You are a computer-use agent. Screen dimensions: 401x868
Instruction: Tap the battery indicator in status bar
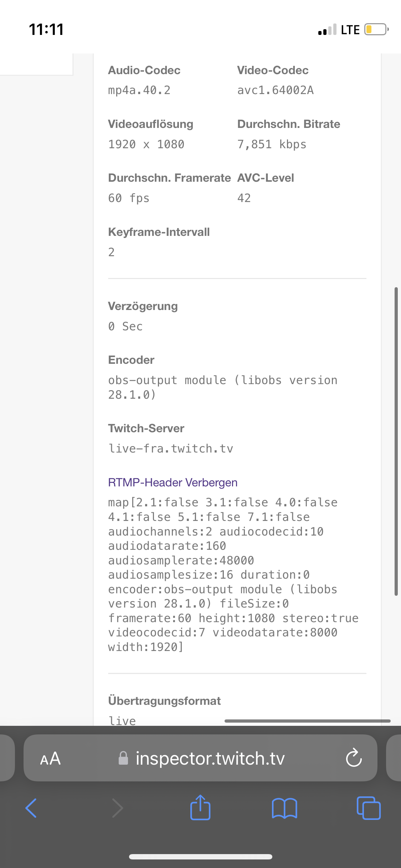click(x=376, y=29)
